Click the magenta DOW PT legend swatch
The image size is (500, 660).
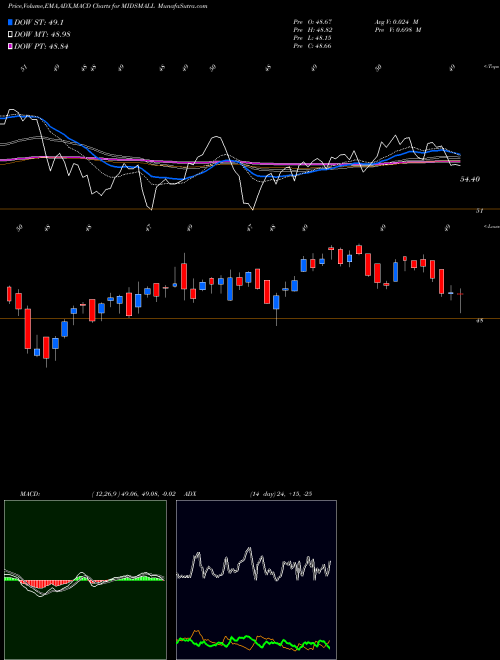[x=10, y=46]
